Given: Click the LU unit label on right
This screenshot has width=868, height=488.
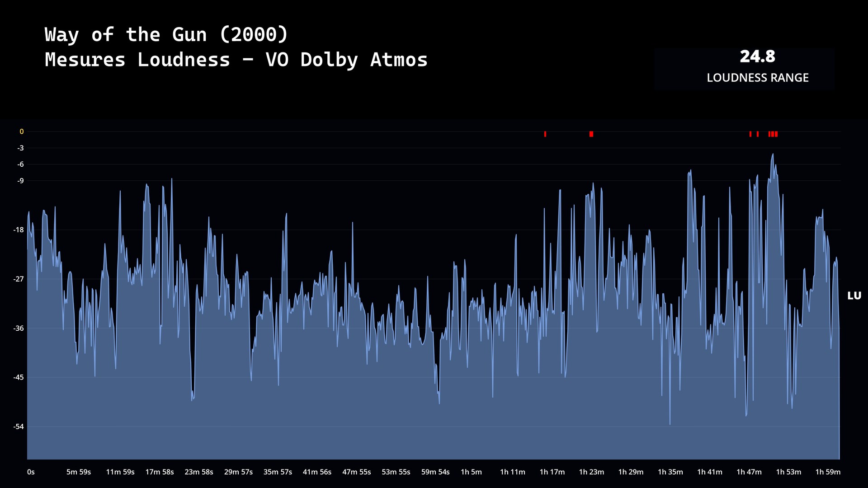Looking at the screenshot, I should 854,296.
